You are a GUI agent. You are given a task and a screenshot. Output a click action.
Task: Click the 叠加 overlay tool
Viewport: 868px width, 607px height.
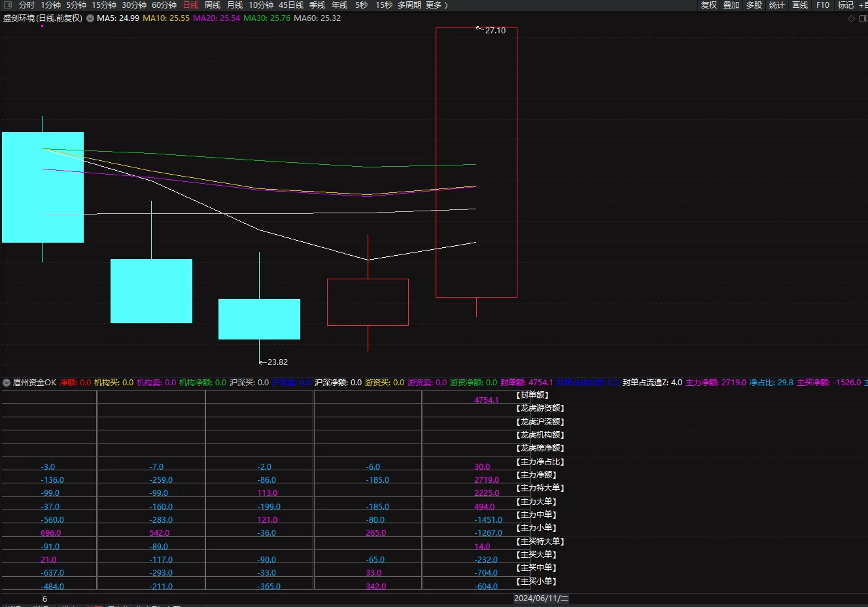pos(731,5)
